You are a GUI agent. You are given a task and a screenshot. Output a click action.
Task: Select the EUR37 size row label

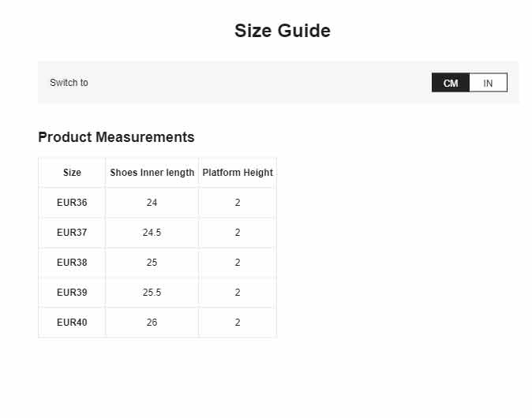[72, 233]
